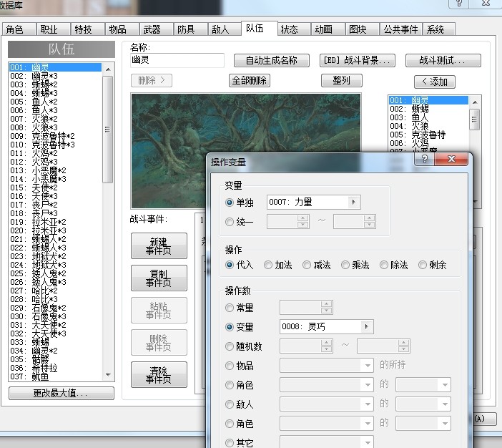This screenshot has height=448, width=502.
Task: Select troop 009: 克波鲁特*2 in list
Action: pos(55,136)
